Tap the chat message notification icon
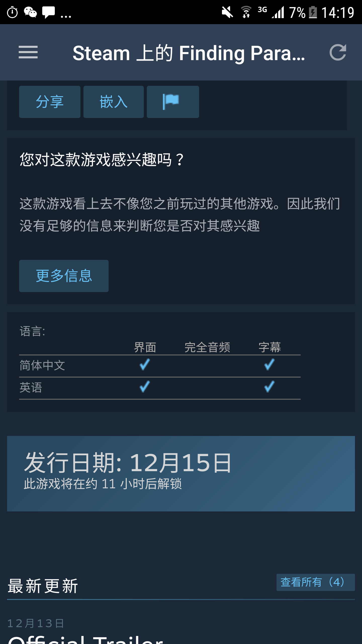 [x=48, y=12]
